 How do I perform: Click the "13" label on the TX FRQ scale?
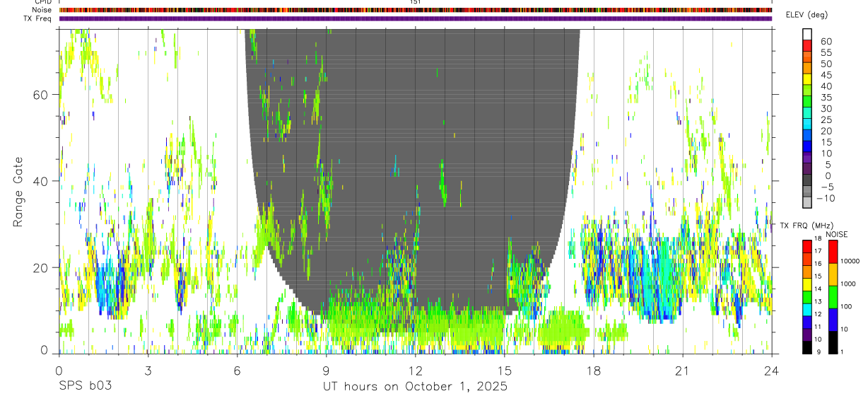(x=817, y=303)
